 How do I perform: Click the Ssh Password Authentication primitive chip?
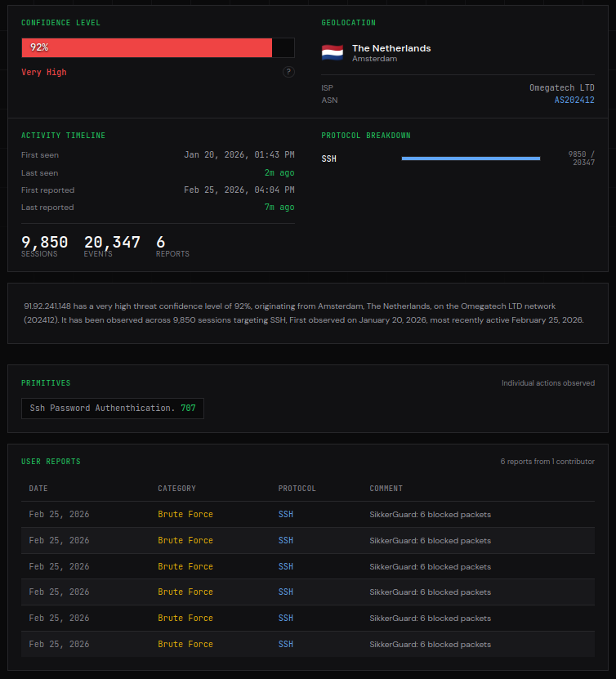(x=113, y=409)
